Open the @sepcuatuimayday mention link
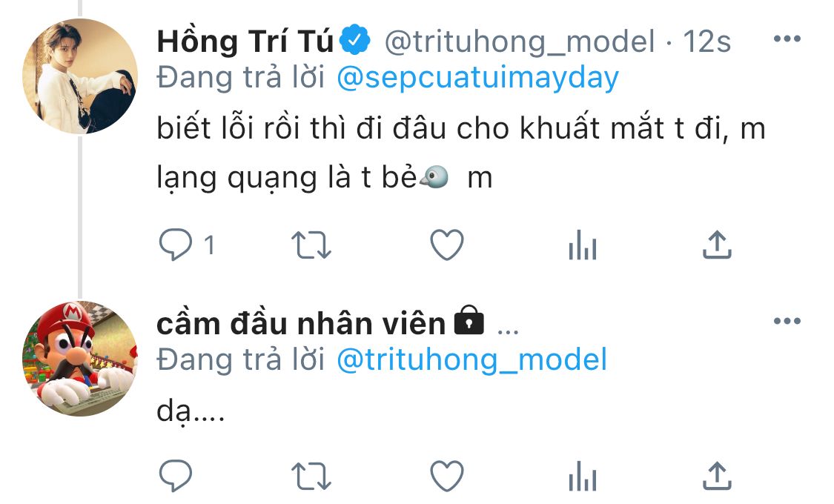834x504 pixels. click(x=477, y=78)
